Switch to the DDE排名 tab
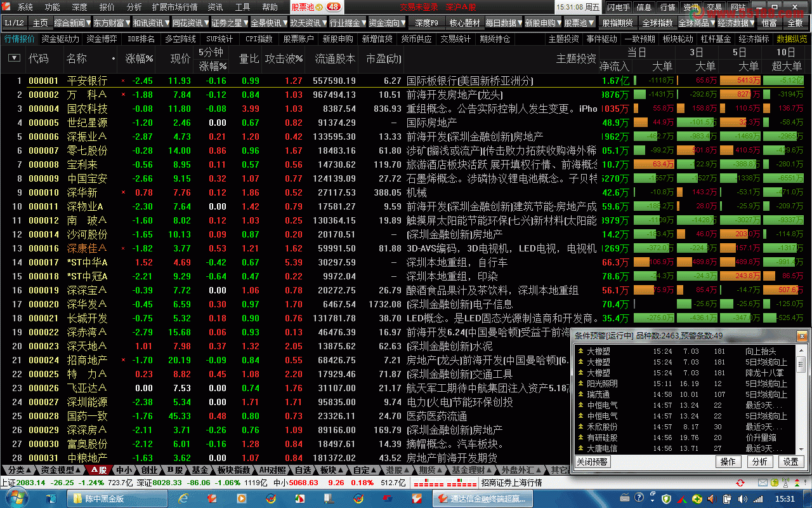Image resolution: width=812 pixels, height=508 pixels. pos(141,39)
